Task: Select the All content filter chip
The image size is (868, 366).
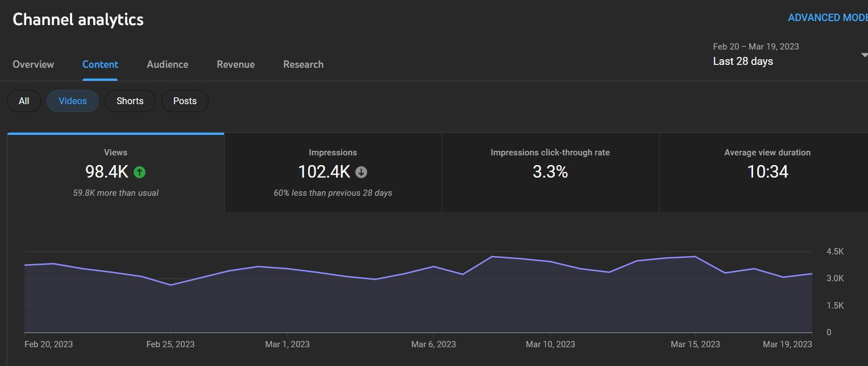Action: 24,101
